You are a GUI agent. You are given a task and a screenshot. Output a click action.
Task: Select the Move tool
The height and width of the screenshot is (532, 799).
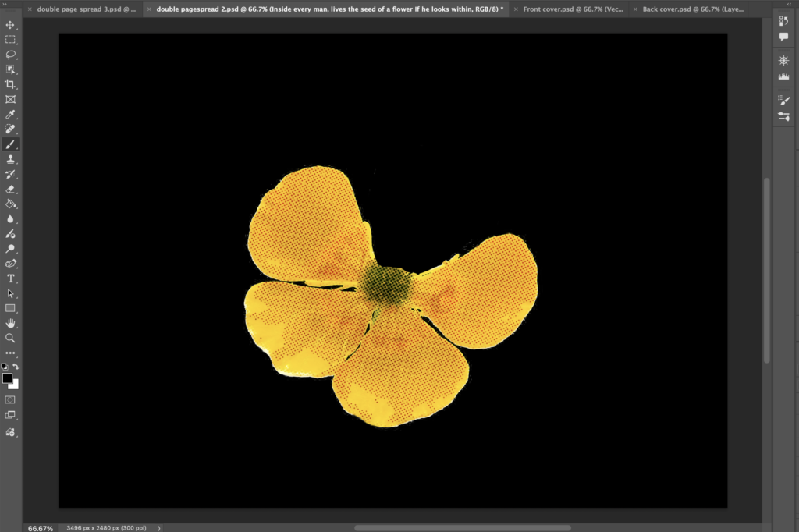[x=11, y=25]
